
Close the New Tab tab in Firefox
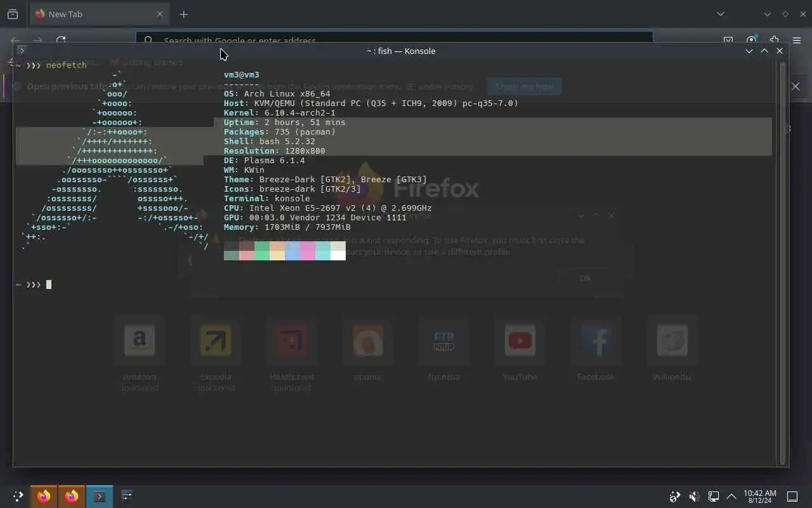(160, 14)
